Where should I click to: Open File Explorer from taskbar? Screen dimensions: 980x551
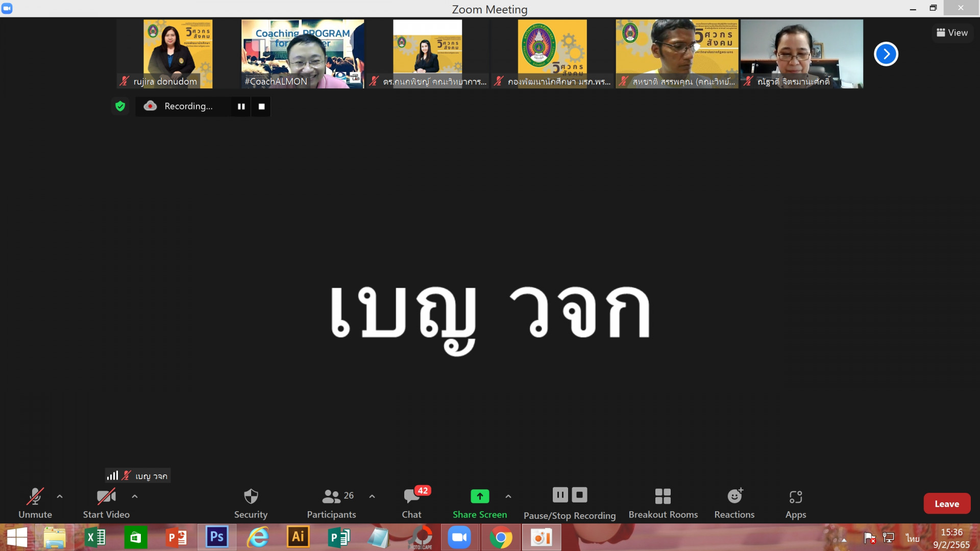pyautogui.click(x=55, y=538)
